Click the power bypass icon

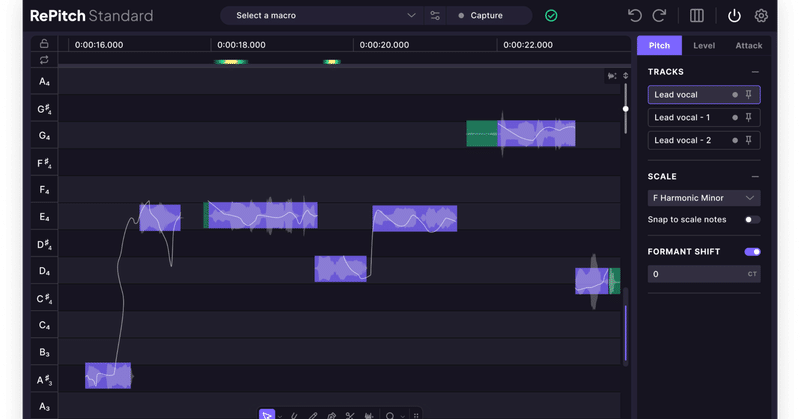(x=734, y=16)
